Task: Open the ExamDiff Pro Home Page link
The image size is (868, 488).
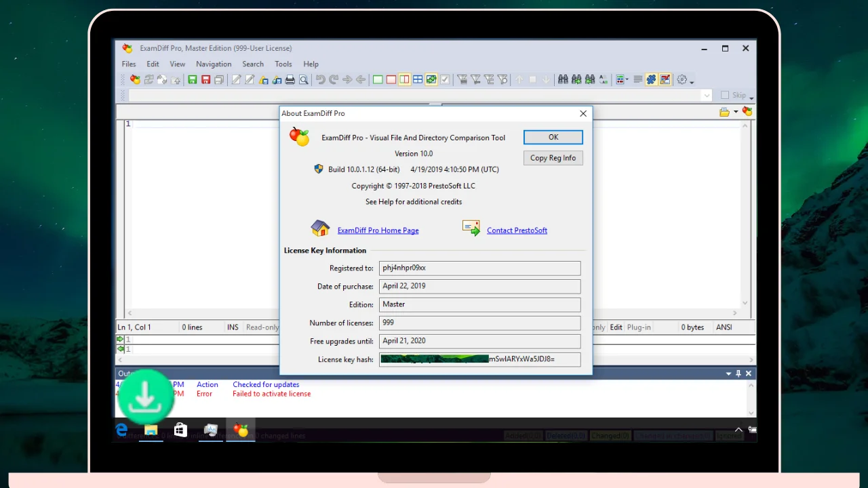Action: [378, 230]
